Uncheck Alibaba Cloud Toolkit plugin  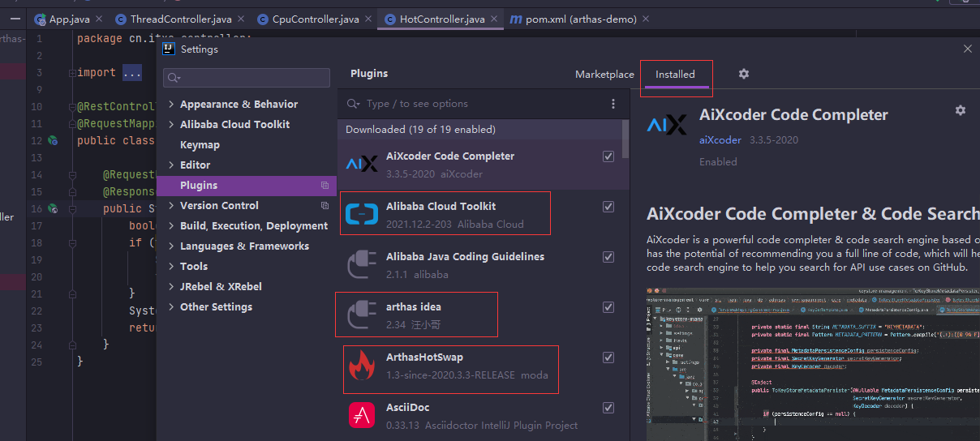[x=608, y=207]
